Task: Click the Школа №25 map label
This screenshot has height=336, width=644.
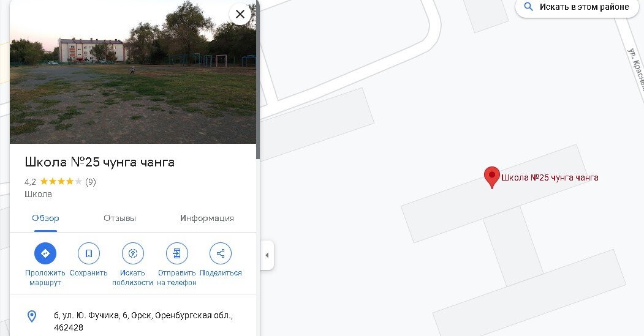Action: (x=550, y=177)
